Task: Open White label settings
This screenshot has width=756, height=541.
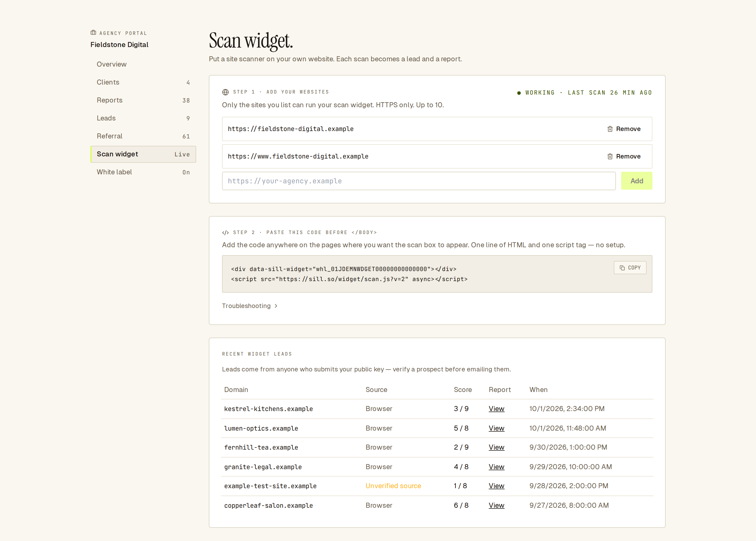Action: click(143, 172)
